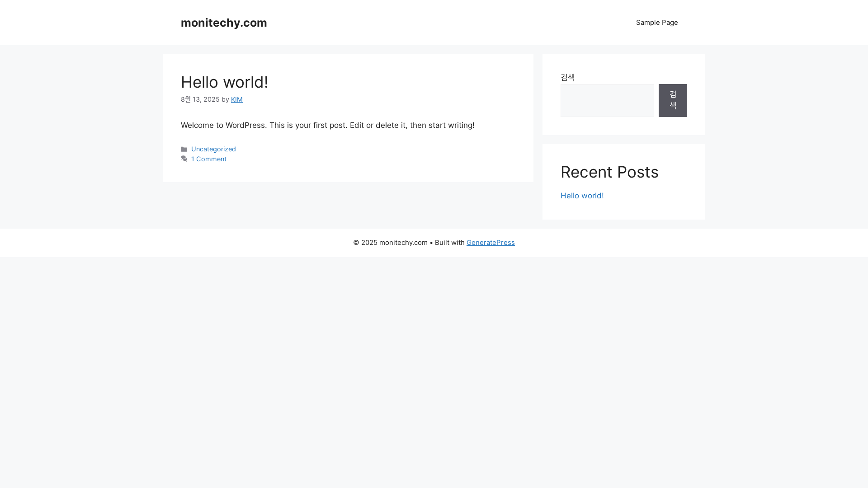Open the Hello world! post title
Viewport: 868px width, 488px height.
225,82
